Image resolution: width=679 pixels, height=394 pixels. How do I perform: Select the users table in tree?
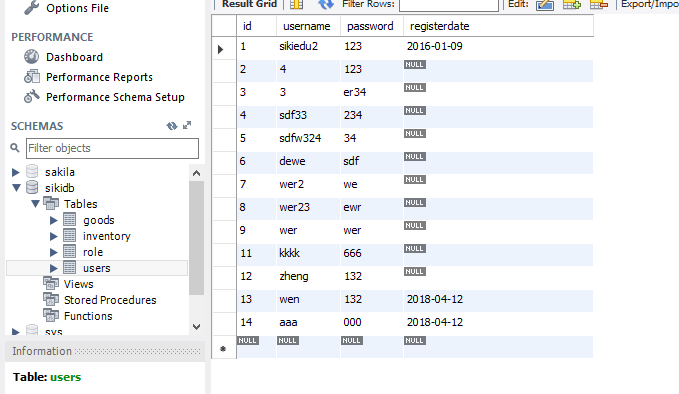tap(97, 268)
